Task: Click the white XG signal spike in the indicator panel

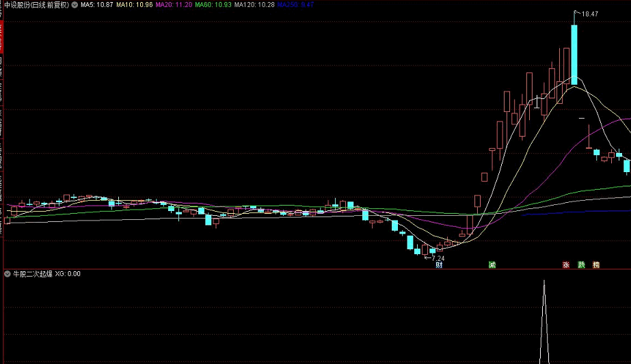Action: coord(544,322)
